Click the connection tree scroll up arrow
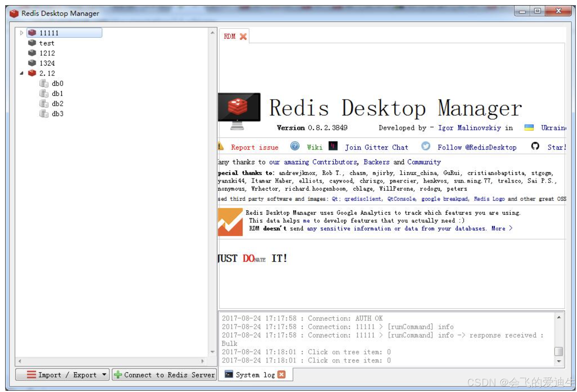The image size is (577, 392). click(212, 33)
